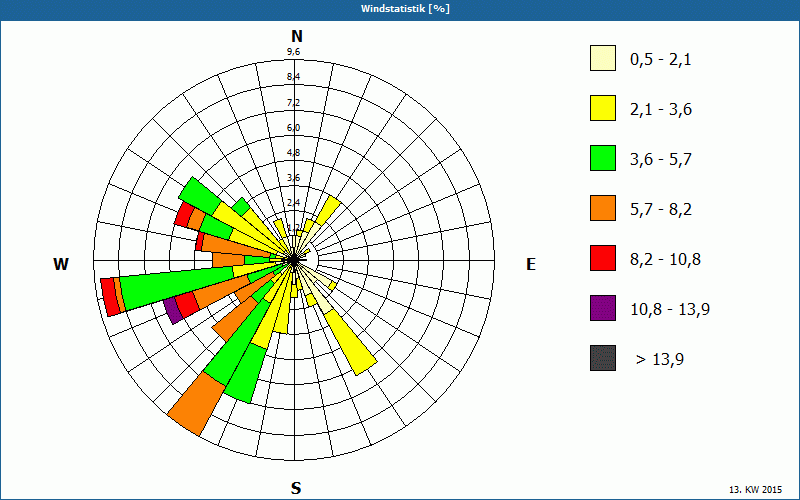Screen dimensions: 800x500
Task: Click the green 3,6 - 5,7 legend swatch
Action: (603, 158)
